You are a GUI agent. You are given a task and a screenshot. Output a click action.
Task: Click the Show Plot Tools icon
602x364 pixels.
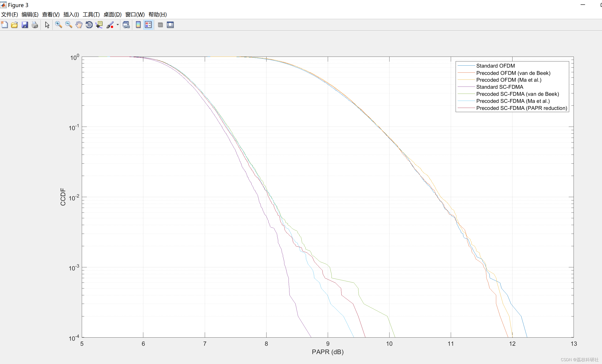click(170, 25)
